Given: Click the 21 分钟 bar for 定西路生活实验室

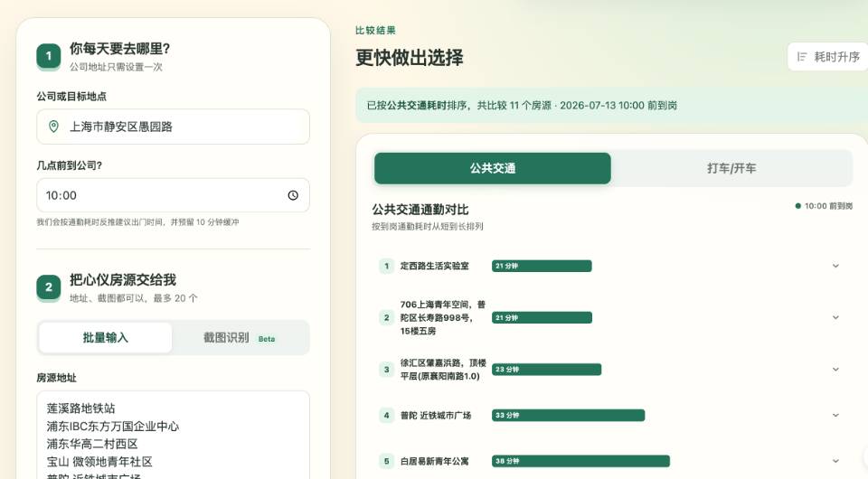Looking at the screenshot, I should click(x=542, y=266).
